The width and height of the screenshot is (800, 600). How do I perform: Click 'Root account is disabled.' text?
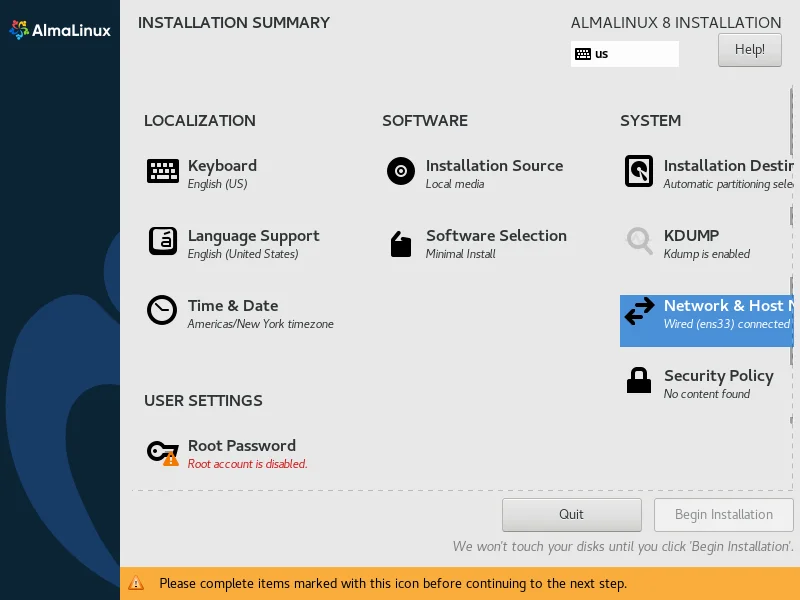[247, 464]
